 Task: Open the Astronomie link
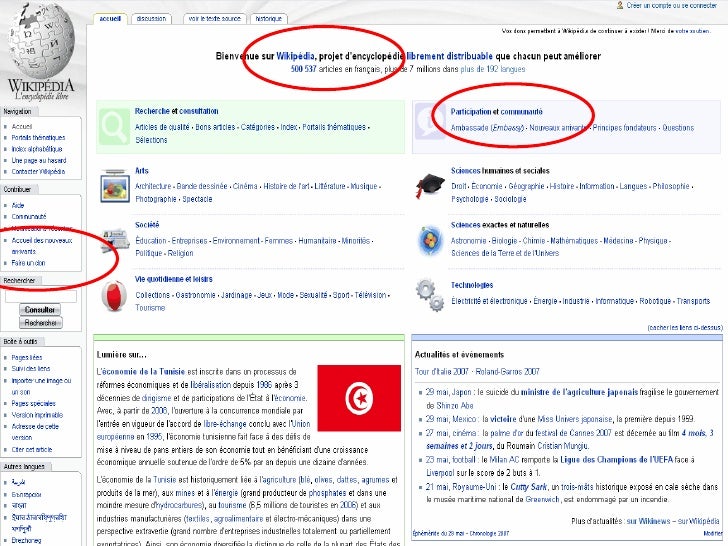click(x=468, y=240)
